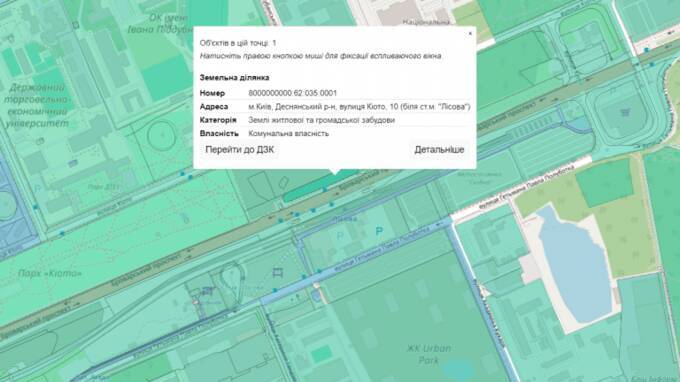This screenshot has height=382, width=680.
Task: Close the land parcel info popup
Action: coord(470,33)
